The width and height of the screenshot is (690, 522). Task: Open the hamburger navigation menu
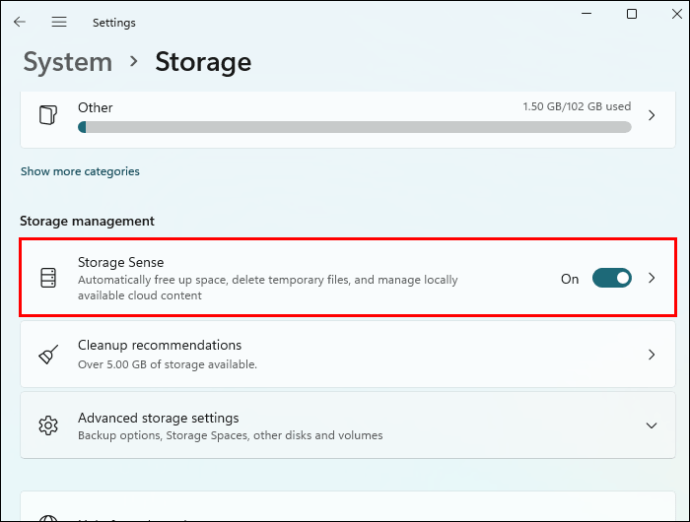pyautogui.click(x=59, y=22)
